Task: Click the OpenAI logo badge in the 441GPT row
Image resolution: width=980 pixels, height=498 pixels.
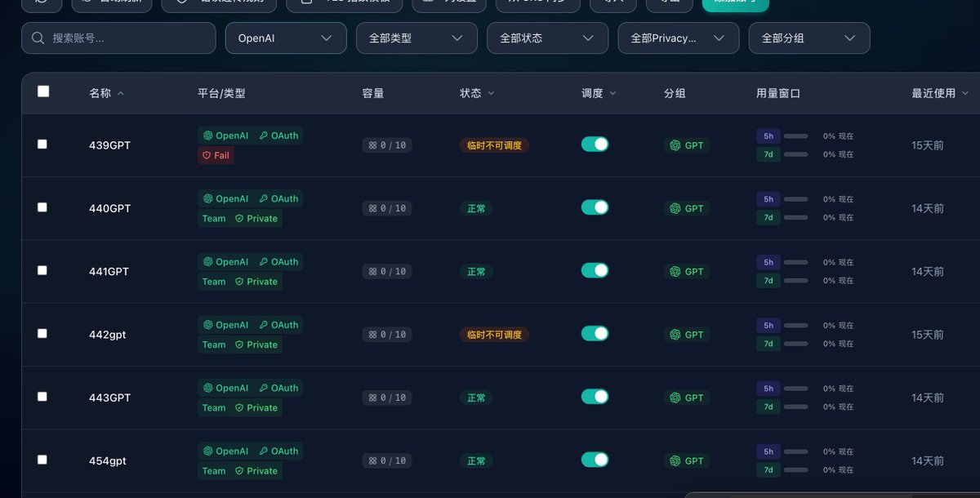Action: [x=225, y=262]
